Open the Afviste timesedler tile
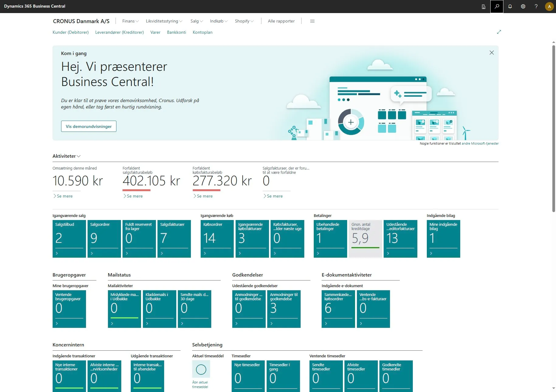The image size is (556, 392). pyautogui.click(x=361, y=376)
